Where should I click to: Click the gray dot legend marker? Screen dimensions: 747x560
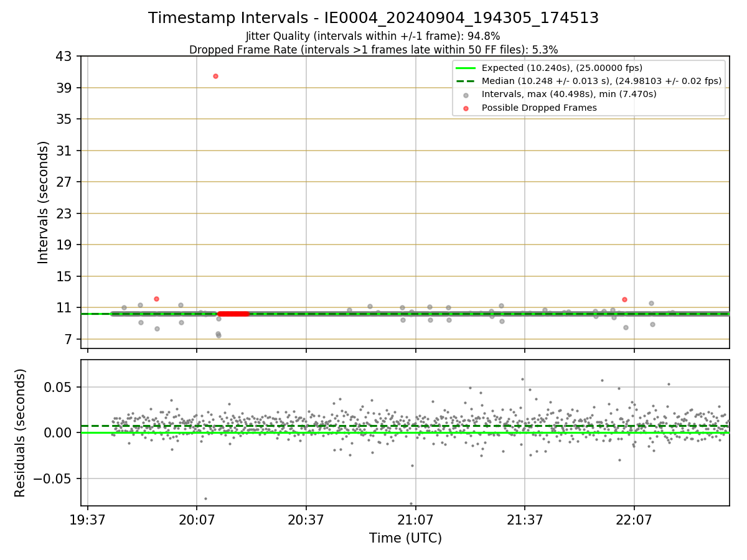coord(466,95)
